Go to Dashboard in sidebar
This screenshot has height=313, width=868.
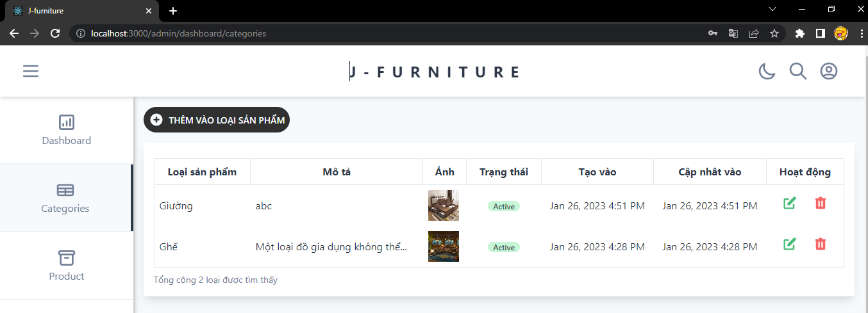(67, 130)
